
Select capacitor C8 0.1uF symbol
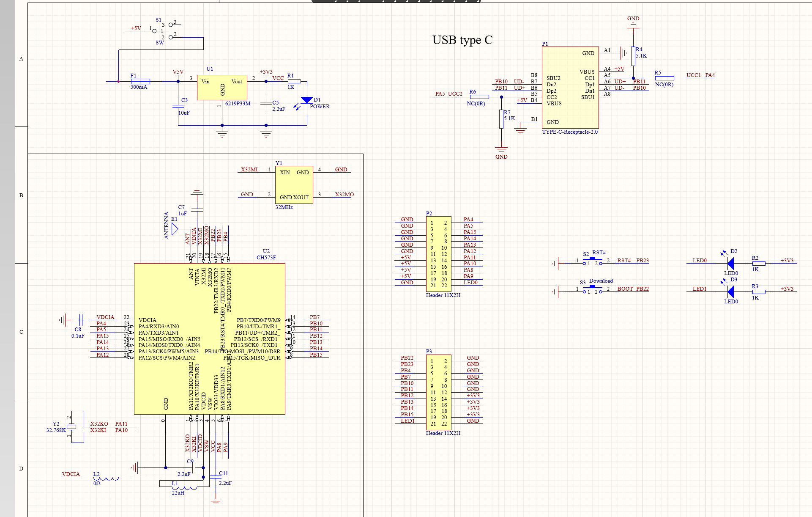coord(81,320)
